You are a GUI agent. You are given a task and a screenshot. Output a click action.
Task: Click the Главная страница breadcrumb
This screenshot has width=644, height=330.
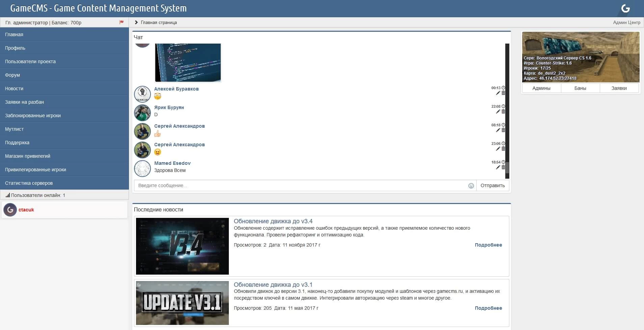pos(159,22)
